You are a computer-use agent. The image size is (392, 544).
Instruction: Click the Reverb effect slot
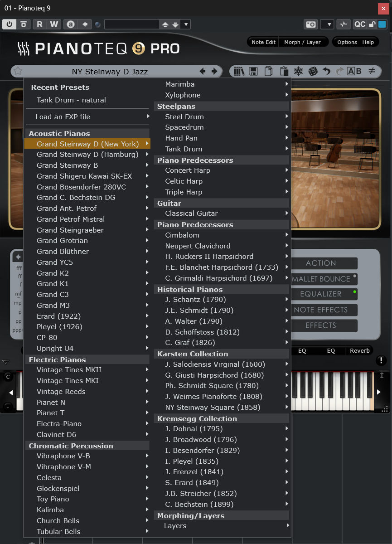(x=360, y=350)
